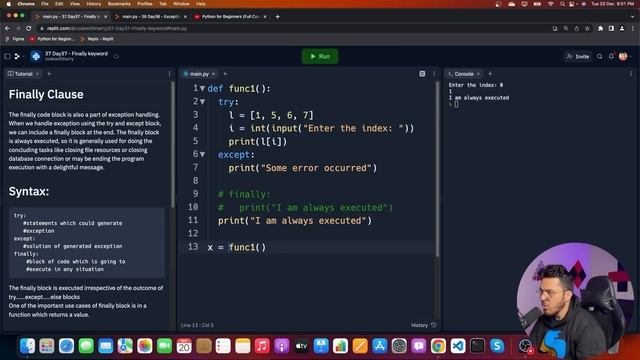Open System Preferences from the dock
This screenshot has height=360, width=640.
click(399, 346)
